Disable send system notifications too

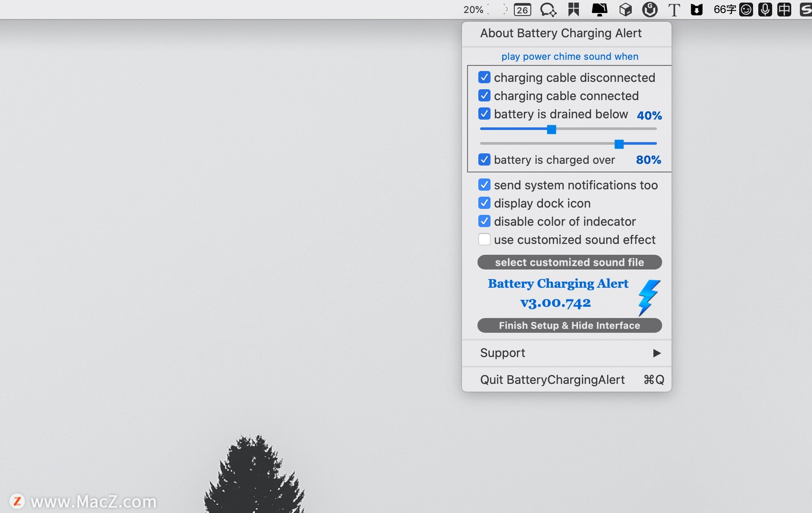tap(484, 185)
